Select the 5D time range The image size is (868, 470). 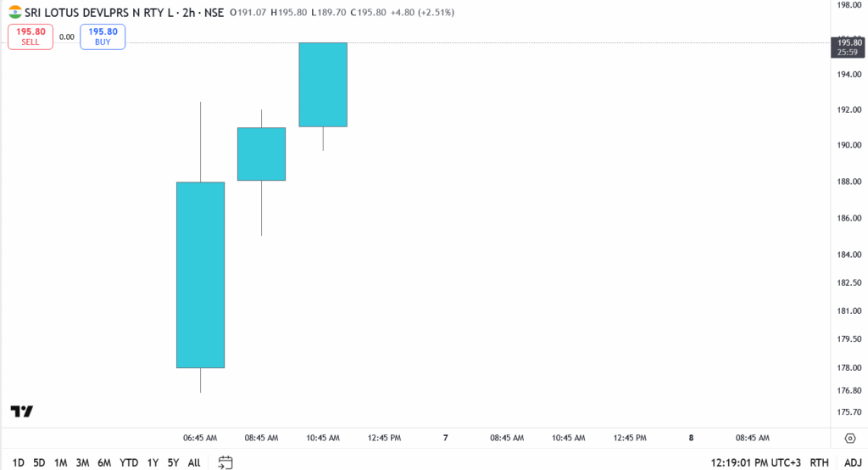point(39,462)
